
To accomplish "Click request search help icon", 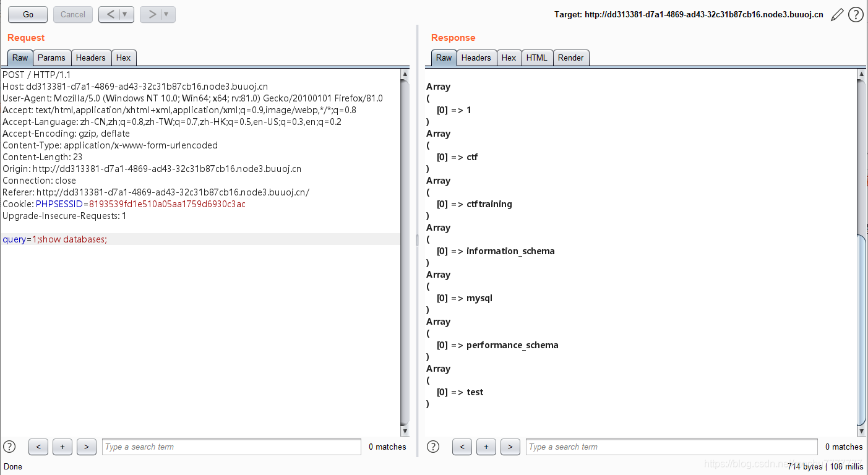I will [x=9, y=447].
